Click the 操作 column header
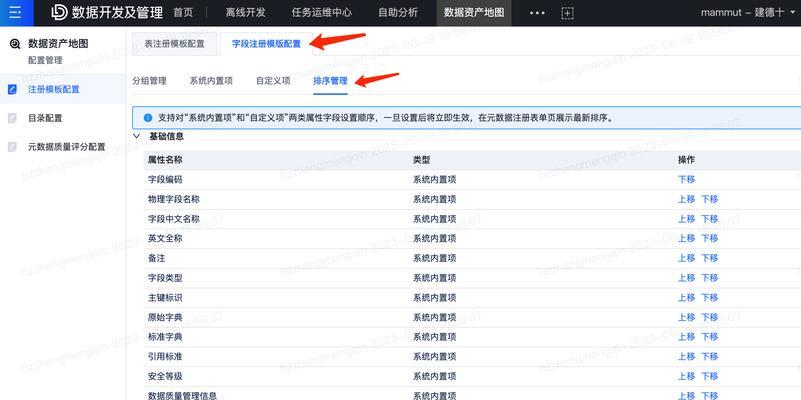The height and width of the screenshot is (400, 801). tap(686, 160)
